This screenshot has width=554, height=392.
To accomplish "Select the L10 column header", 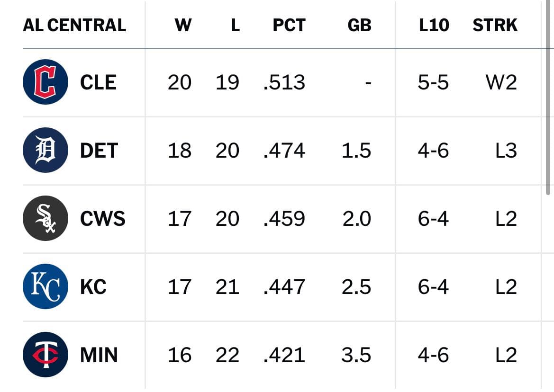I will [434, 25].
